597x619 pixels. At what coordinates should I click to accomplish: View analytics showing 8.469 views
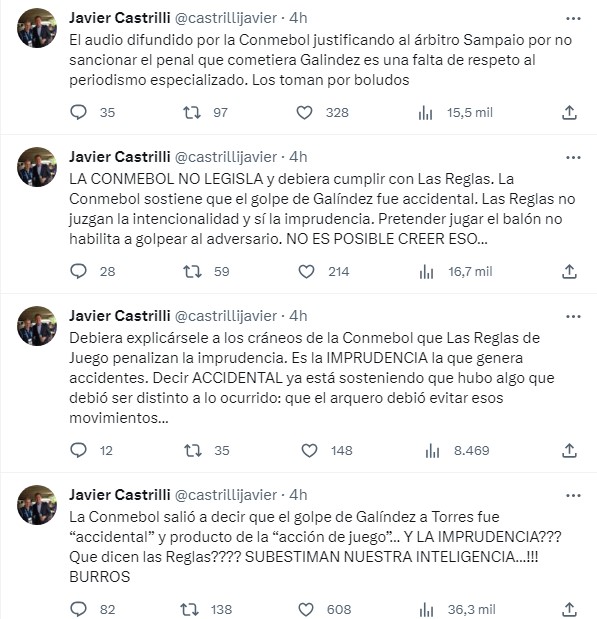coord(432,451)
